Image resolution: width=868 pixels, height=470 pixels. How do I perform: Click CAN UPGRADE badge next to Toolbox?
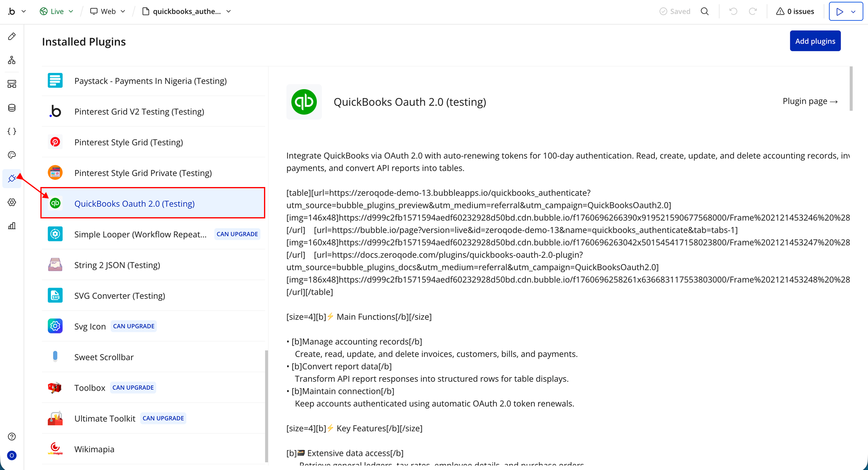click(x=133, y=388)
